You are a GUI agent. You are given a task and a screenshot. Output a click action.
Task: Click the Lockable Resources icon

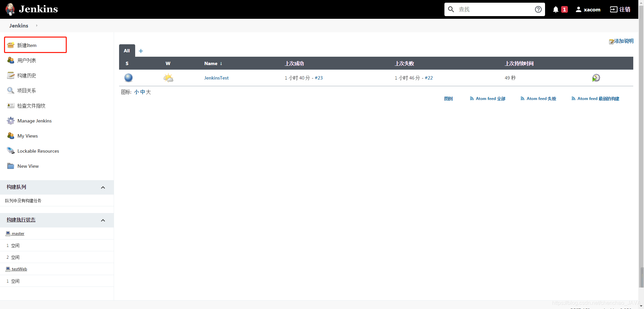click(x=11, y=151)
